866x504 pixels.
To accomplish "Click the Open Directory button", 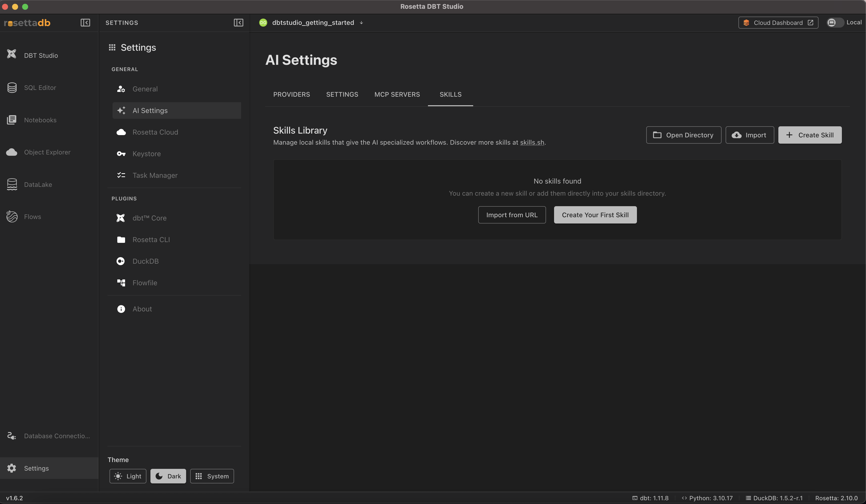I will pyautogui.click(x=683, y=135).
